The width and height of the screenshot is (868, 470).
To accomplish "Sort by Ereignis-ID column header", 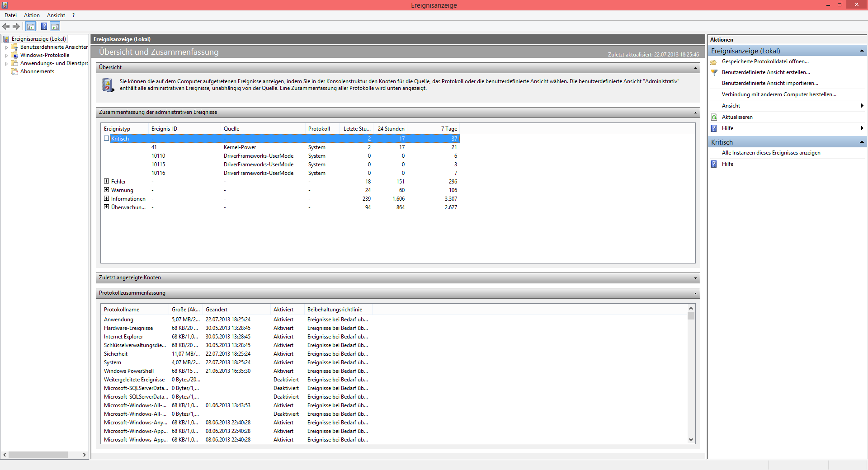I will [x=184, y=129].
